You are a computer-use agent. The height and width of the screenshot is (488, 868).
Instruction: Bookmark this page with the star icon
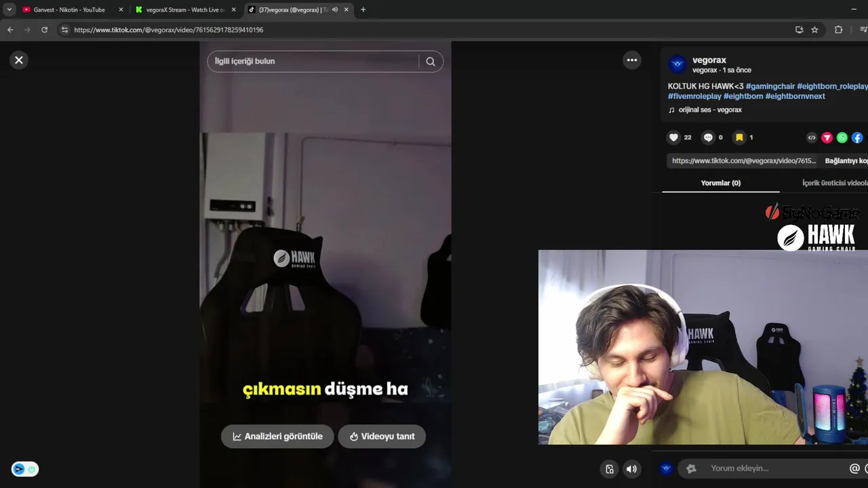[814, 30]
